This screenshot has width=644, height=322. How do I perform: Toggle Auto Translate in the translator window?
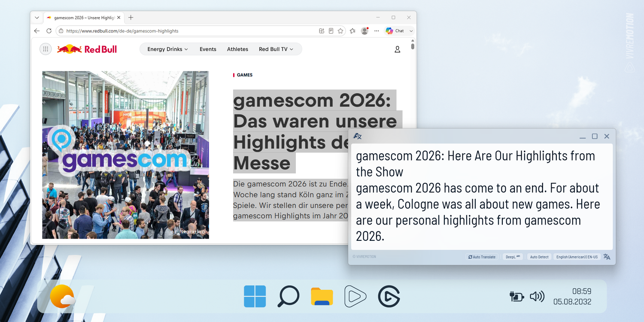click(x=482, y=257)
